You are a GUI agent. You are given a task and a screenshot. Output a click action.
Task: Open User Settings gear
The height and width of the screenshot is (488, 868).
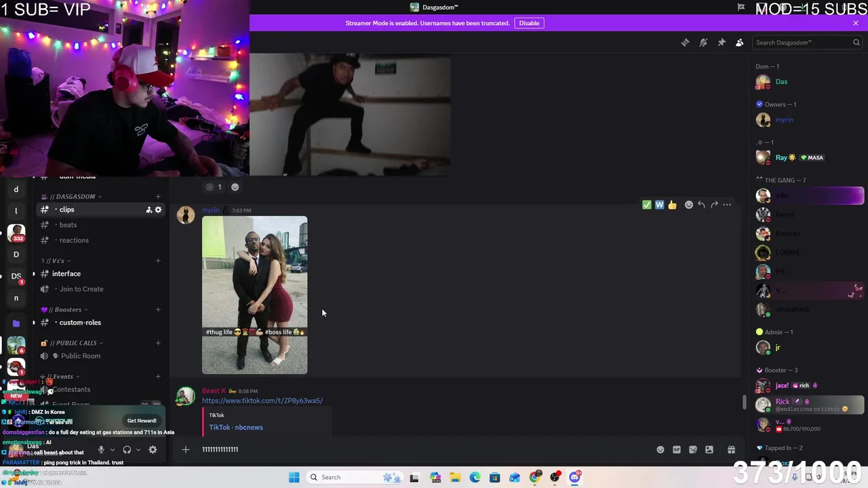point(153,449)
